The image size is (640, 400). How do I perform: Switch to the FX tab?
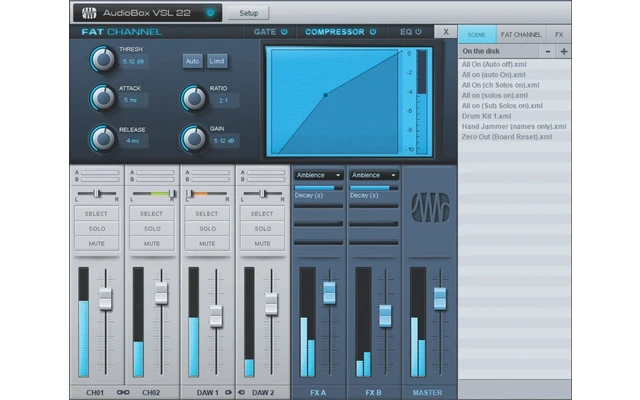(x=559, y=35)
